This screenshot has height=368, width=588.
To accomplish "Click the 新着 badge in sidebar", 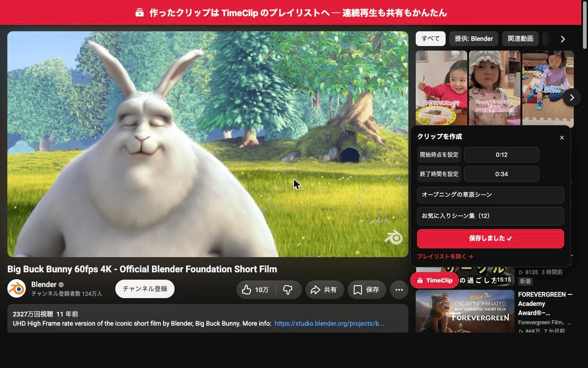I will (x=526, y=281).
